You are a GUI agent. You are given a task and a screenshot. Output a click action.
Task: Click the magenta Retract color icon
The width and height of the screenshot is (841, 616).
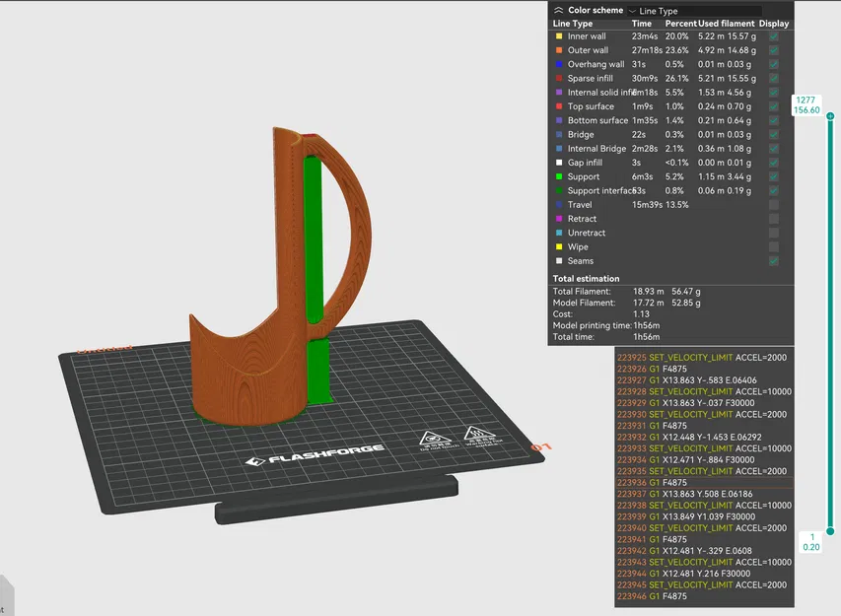tap(559, 219)
